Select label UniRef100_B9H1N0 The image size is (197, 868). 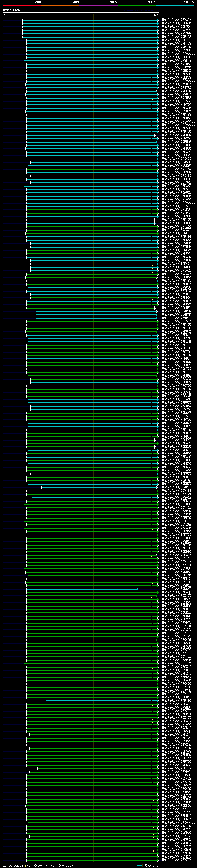177,338
